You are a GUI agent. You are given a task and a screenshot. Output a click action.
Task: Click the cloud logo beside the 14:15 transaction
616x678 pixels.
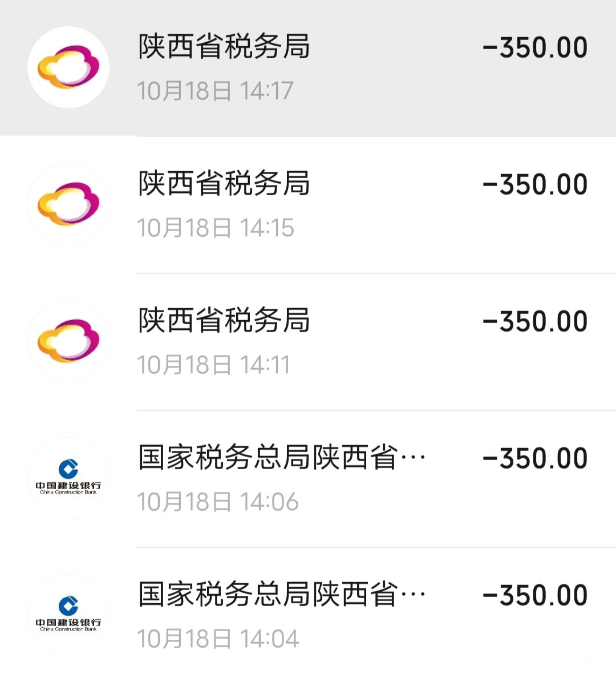(68, 204)
